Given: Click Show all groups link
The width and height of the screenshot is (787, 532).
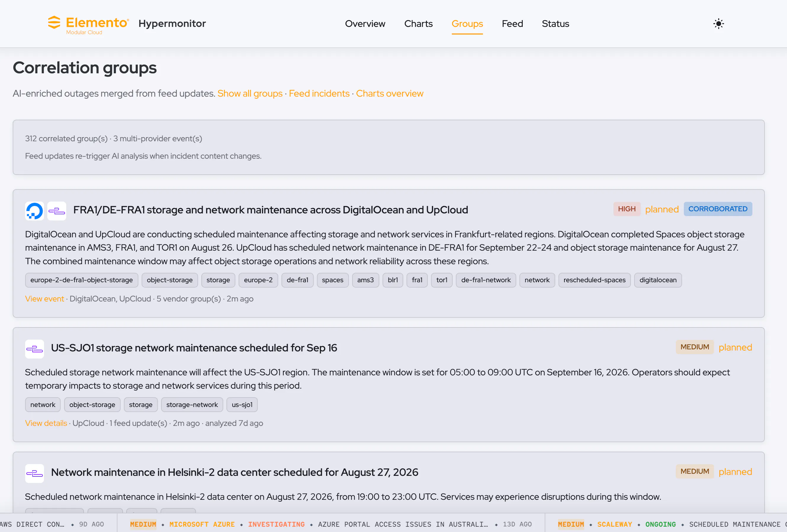Looking at the screenshot, I should 250,93.
